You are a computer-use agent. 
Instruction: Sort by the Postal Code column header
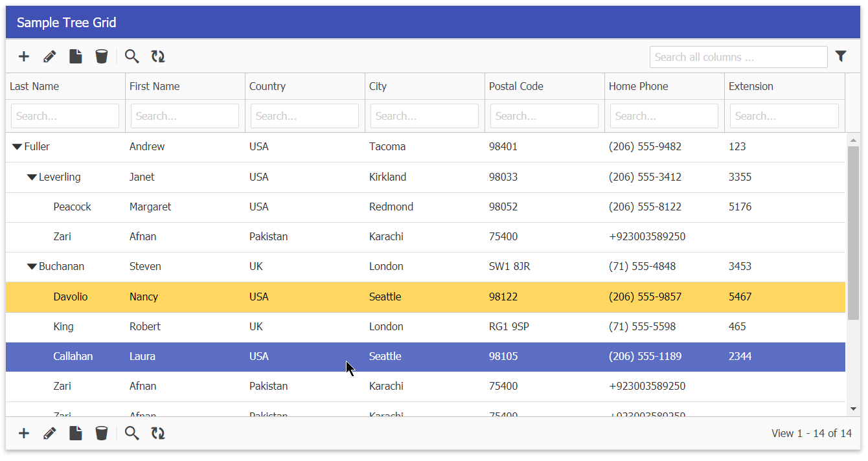point(516,87)
